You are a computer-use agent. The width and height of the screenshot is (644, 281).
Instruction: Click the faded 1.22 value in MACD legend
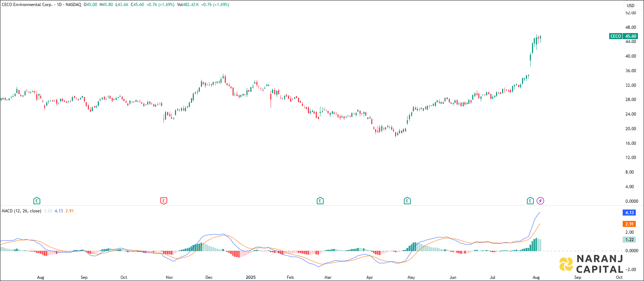coord(48,211)
